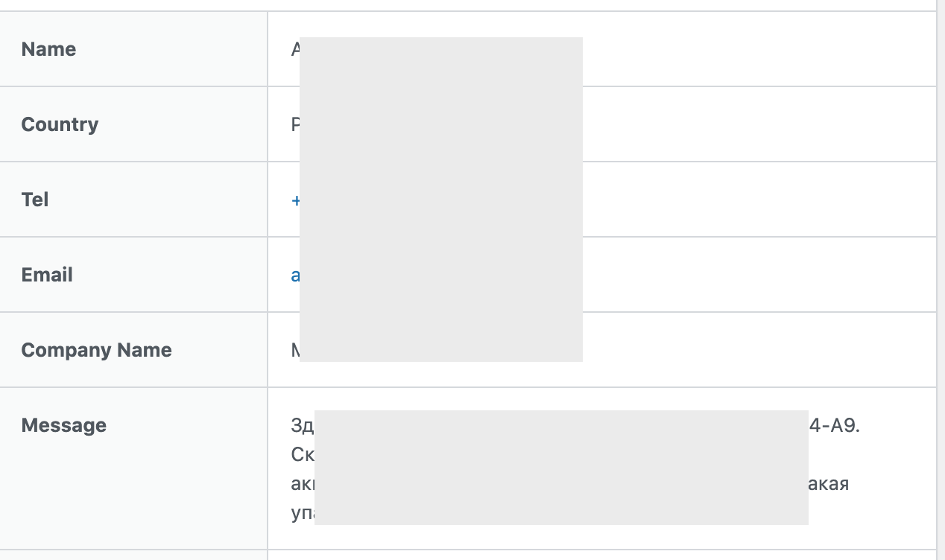The image size is (945, 560).
Task: Click the Country value cell text
Action: [295, 125]
